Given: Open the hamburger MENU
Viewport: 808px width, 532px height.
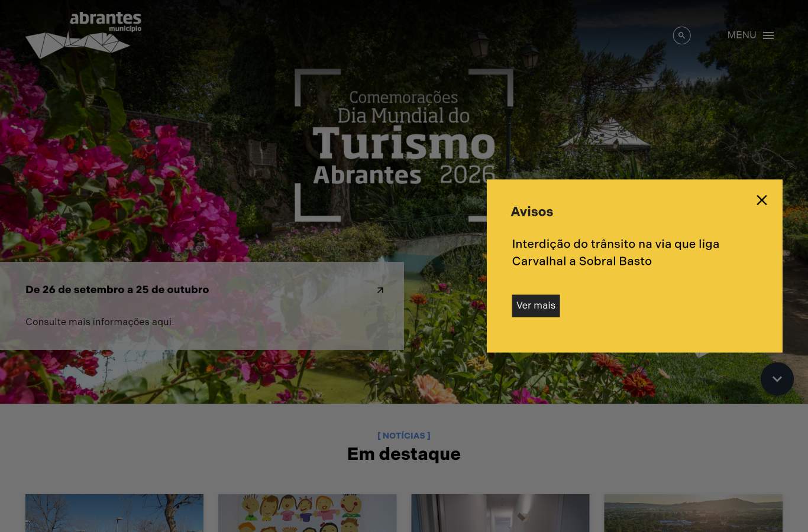Looking at the screenshot, I should 751,35.
